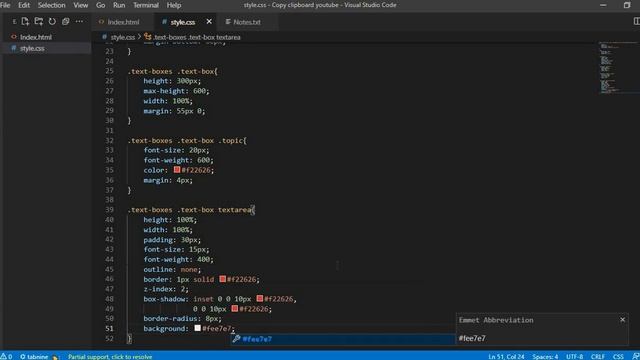
Task: Click the closing brace on line 52
Action: [x=129, y=338]
